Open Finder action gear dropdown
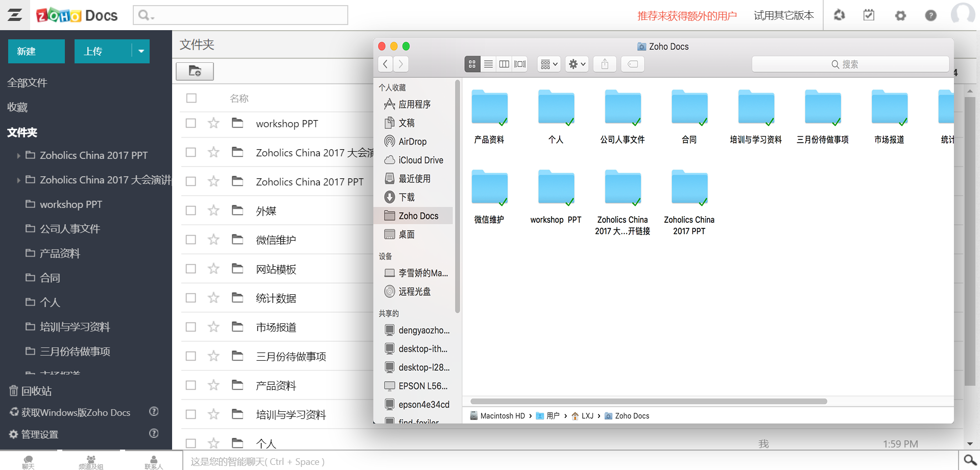 coord(577,64)
